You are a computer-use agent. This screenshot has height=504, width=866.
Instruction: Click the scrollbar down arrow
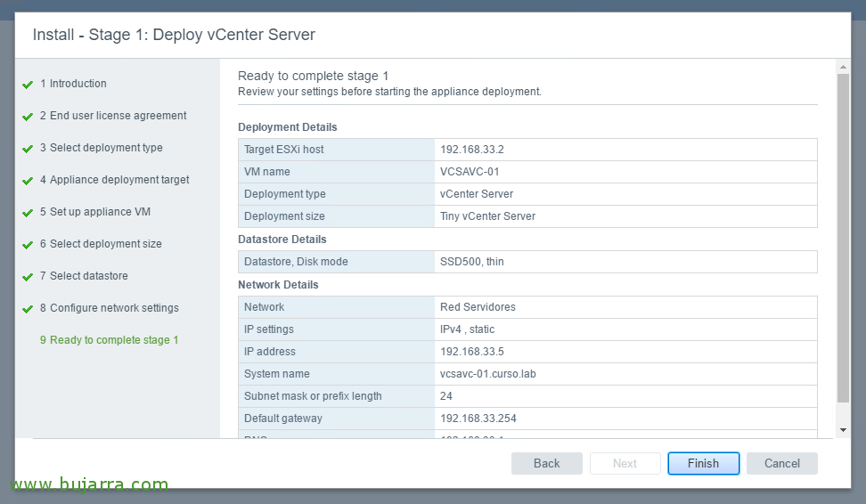click(x=843, y=429)
